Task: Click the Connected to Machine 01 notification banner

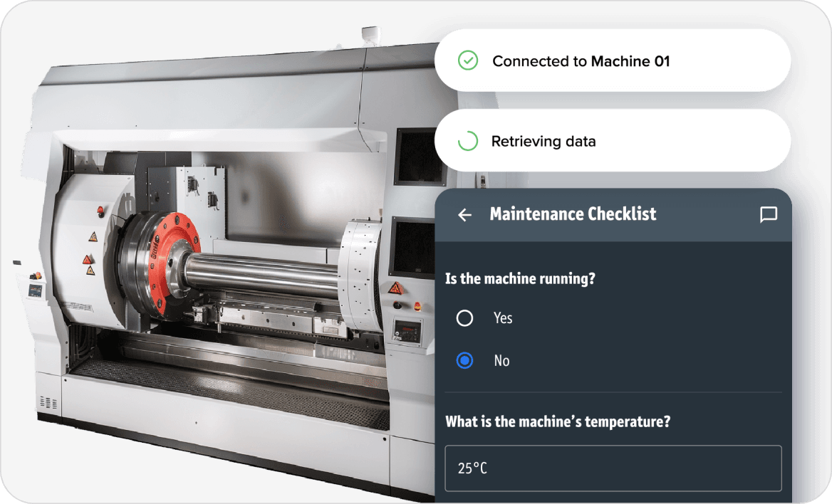Action: tap(613, 61)
